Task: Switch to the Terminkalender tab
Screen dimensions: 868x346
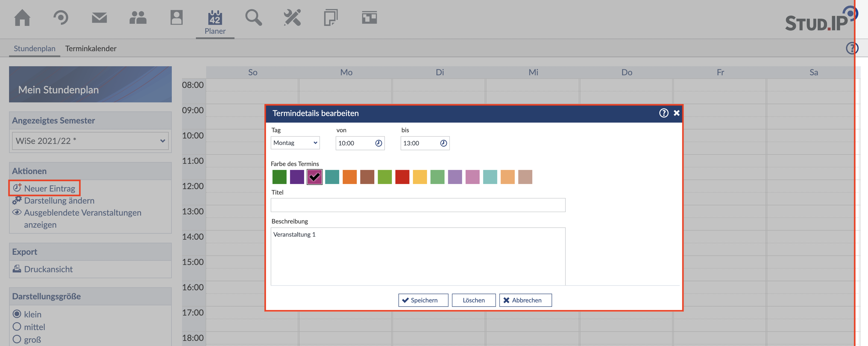Action: tap(91, 48)
